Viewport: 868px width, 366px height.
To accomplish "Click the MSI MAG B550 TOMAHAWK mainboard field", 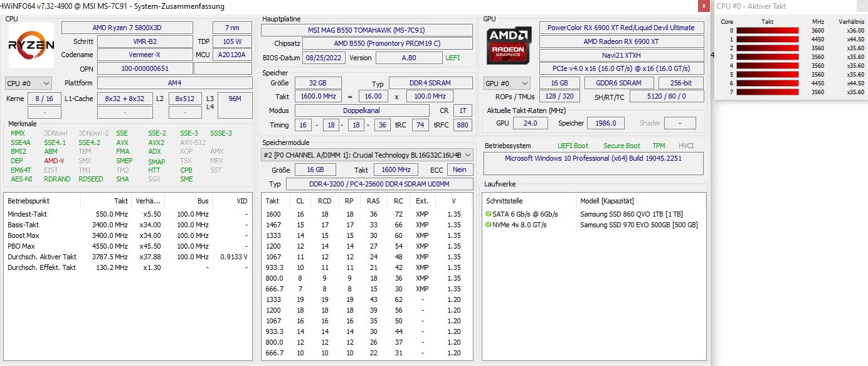I will click(367, 30).
